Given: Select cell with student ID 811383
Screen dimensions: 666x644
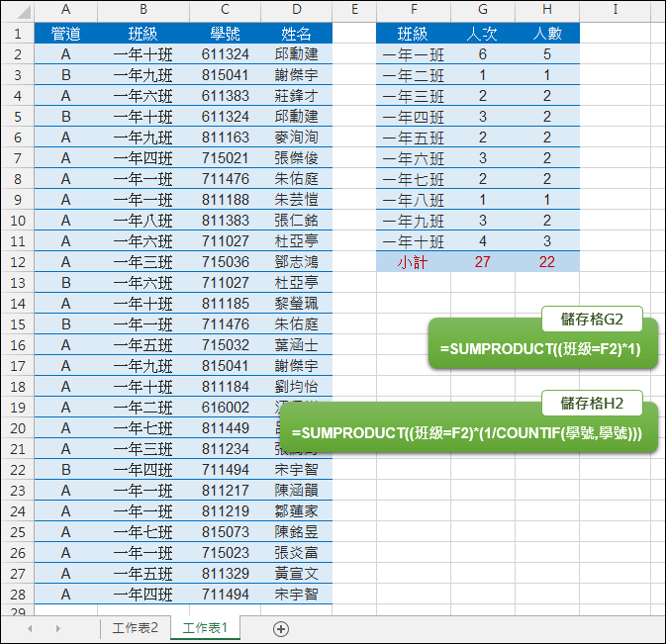Looking at the screenshot, I should tap(225, 221).
